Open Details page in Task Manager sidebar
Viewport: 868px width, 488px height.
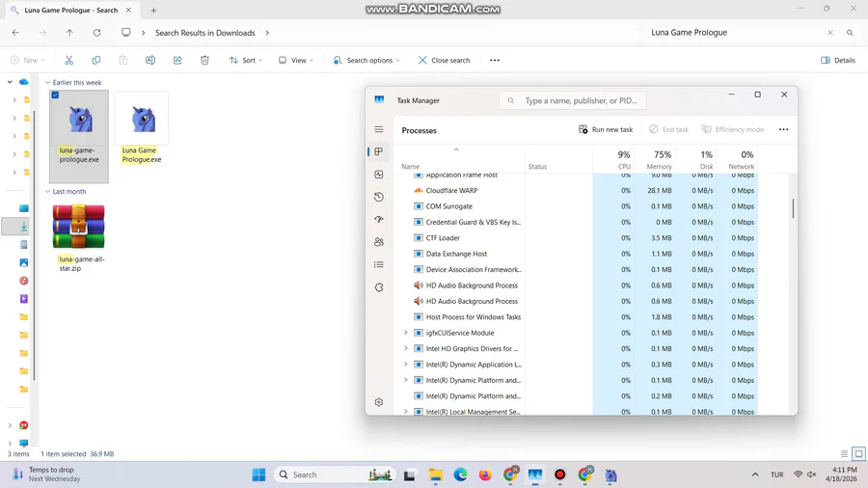pyautogui.click(x=379, y=264)
